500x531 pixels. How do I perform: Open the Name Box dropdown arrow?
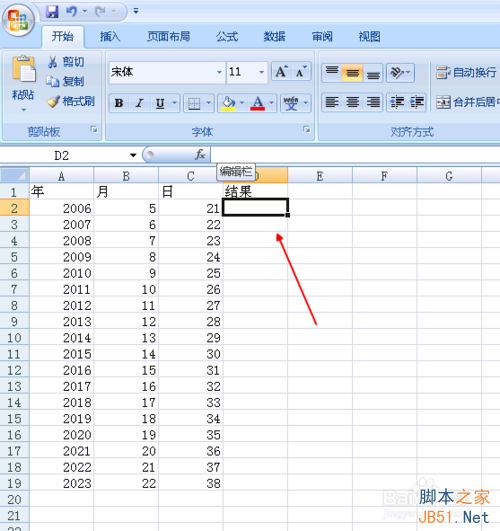(x=133, y=155)
